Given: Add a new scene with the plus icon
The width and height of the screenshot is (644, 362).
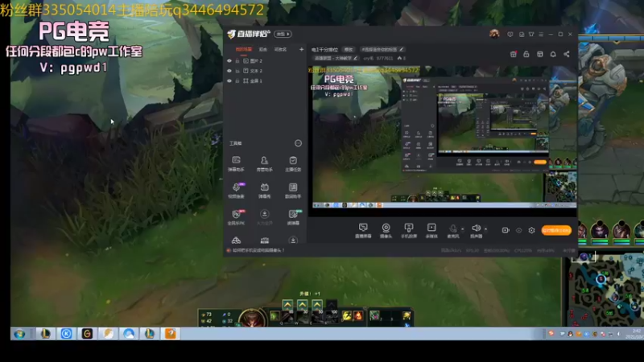Looking at the screenshot, I should 301,49.
